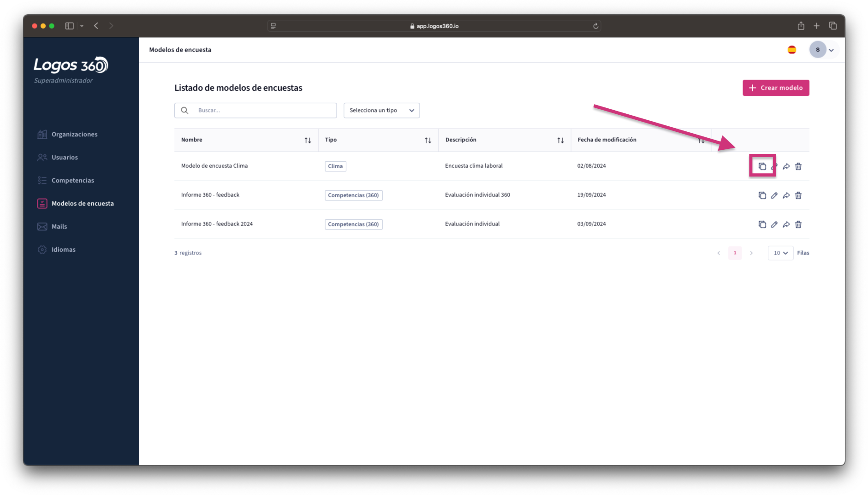The width and height of the screenshot is (868, 495).
Task: Click the app.logos360.io address bar
Action: point(434,26)
